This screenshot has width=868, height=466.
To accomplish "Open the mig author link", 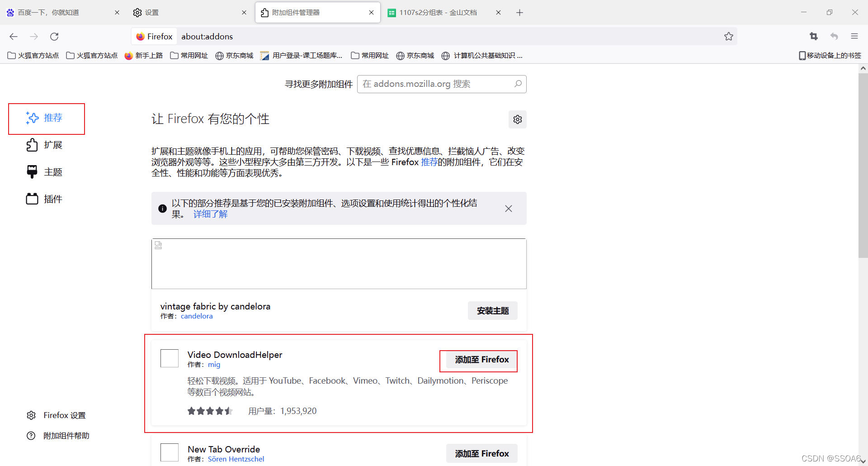I will point(214,365).
